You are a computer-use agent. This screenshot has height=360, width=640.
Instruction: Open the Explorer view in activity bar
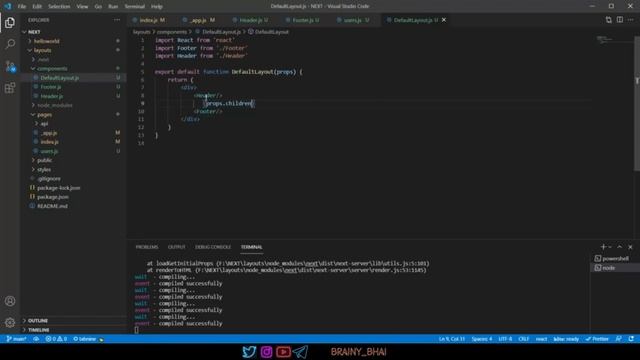pyautogui.click(x=10, y=22)
